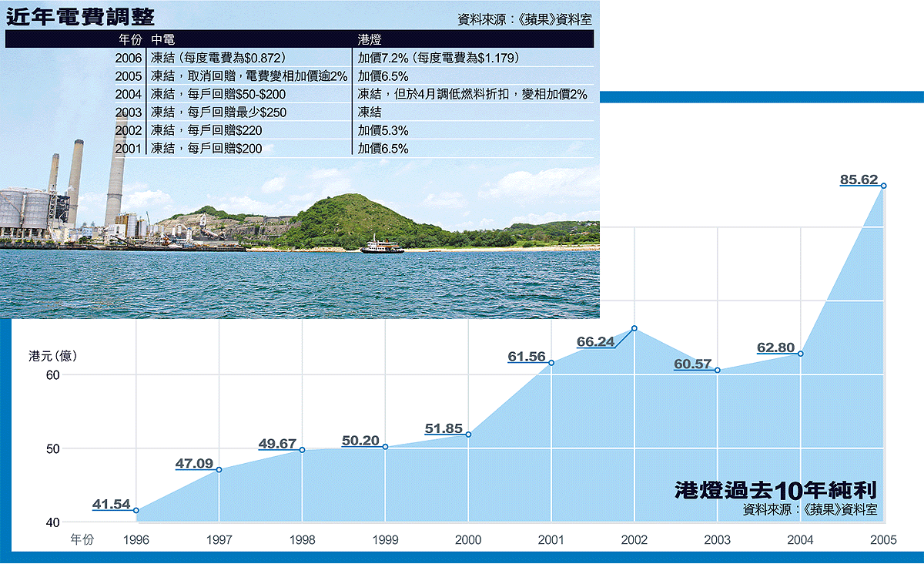Image resolution: width=924 pixels, height=564 pixels.
Task: Click the 2000 data point marker on chart
Action: 468,435
